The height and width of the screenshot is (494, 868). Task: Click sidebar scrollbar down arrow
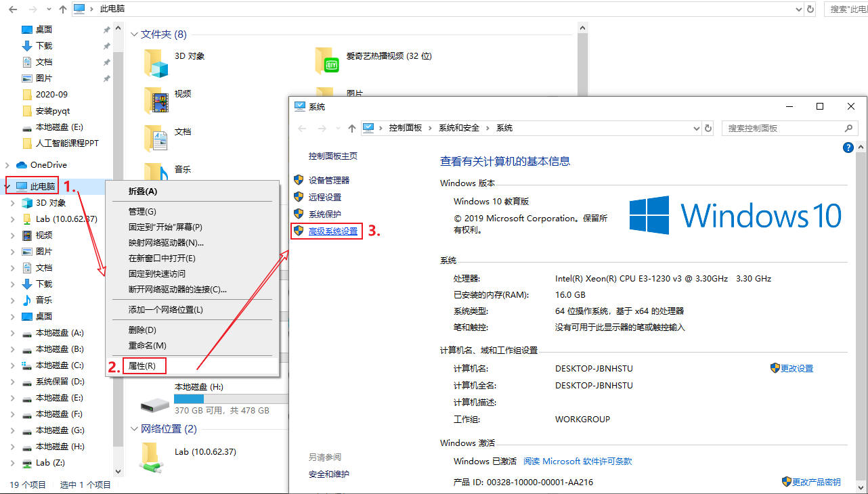pos(117,471)
